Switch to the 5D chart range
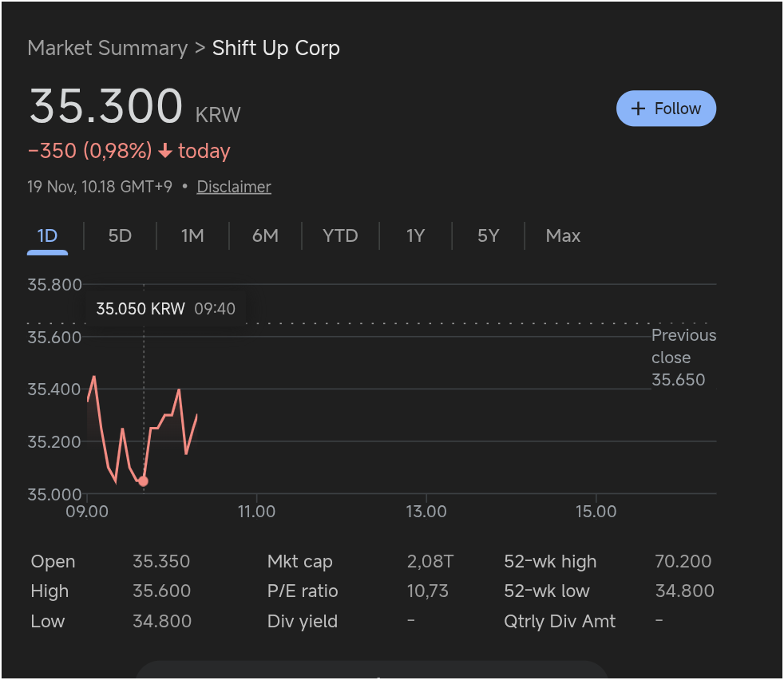The image size is (784, 680). tap(120, 235)
